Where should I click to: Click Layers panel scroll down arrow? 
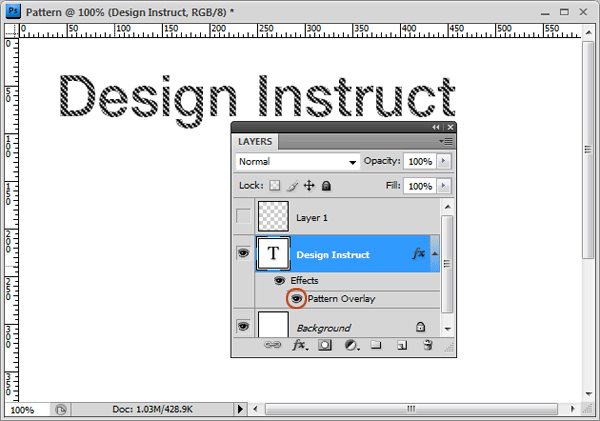click(x=447, y=329)
